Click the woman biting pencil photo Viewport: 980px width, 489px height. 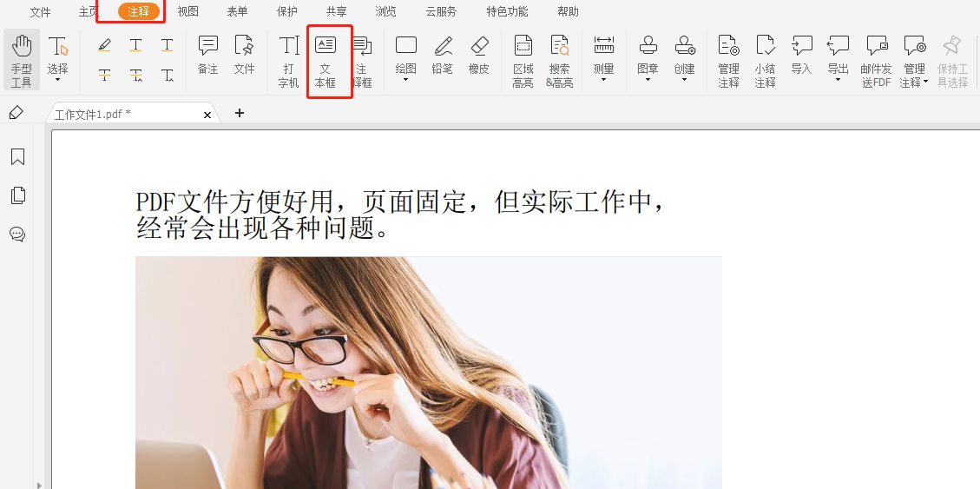[428, 373]
